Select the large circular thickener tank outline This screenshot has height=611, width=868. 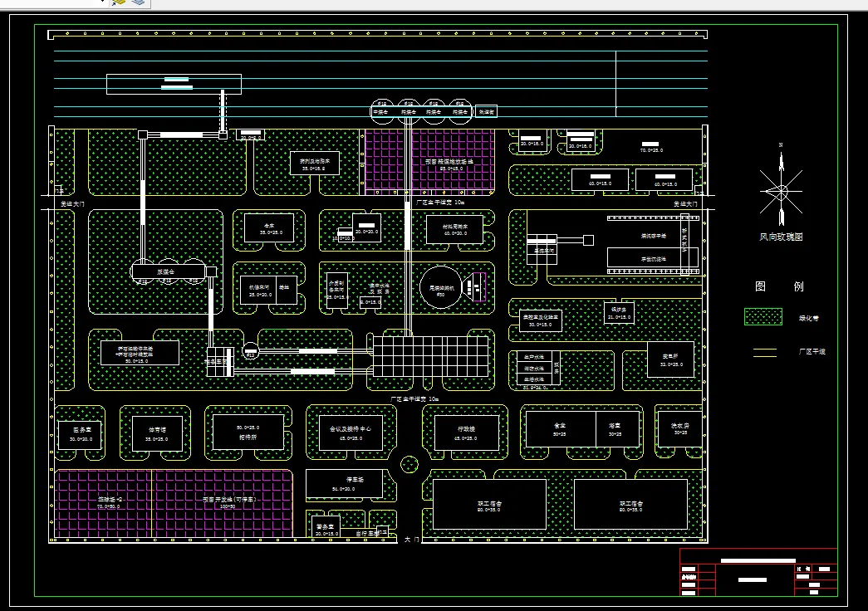click(440, 287)
